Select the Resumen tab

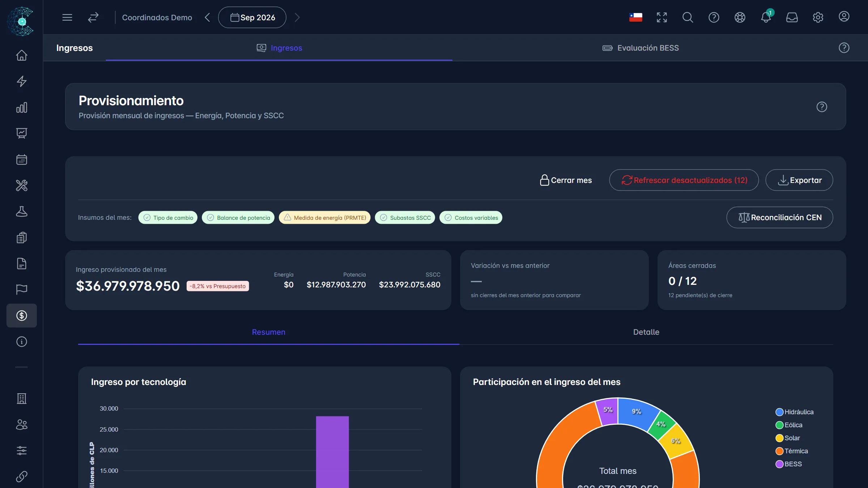[269, 332]
